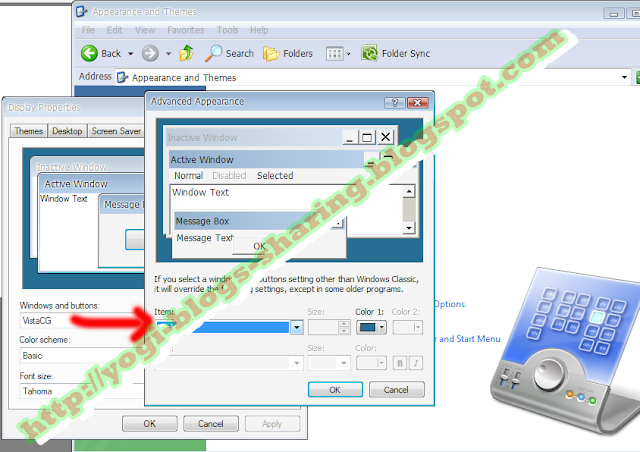Open the Forward history dropdown arrow
Viewport: 640px width, 452px height.
click(168, 53)
